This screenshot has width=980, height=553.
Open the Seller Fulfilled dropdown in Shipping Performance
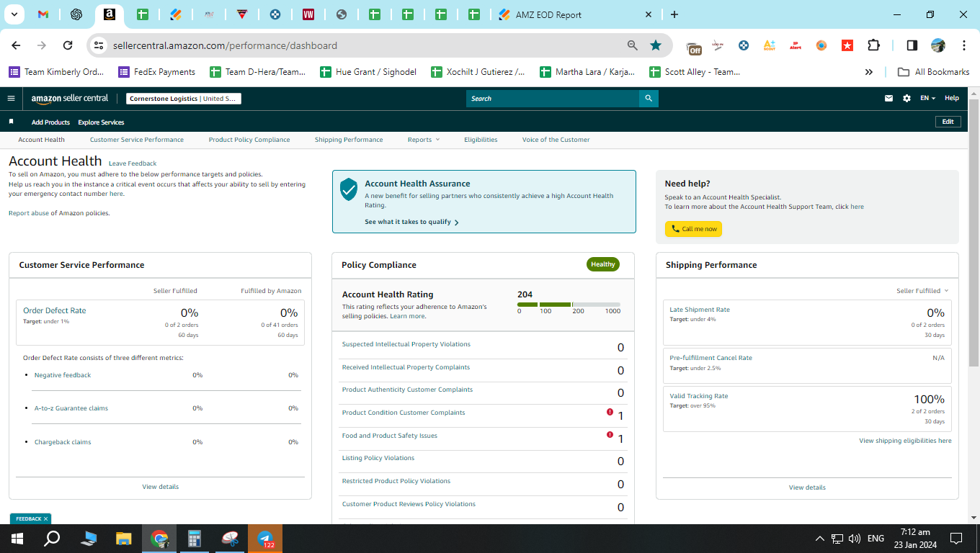coord(922,291)
